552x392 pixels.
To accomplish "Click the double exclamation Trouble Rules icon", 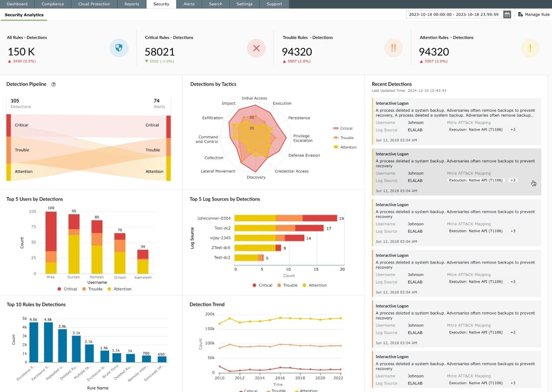I will [394, 48].
